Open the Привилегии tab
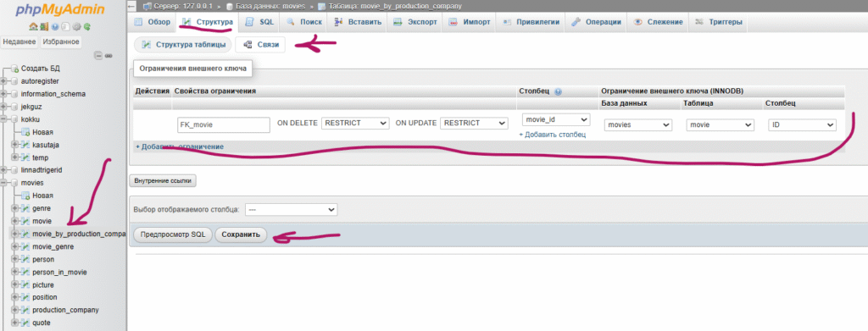The width and height of the screenshot is (868, 331). [531, 23]
